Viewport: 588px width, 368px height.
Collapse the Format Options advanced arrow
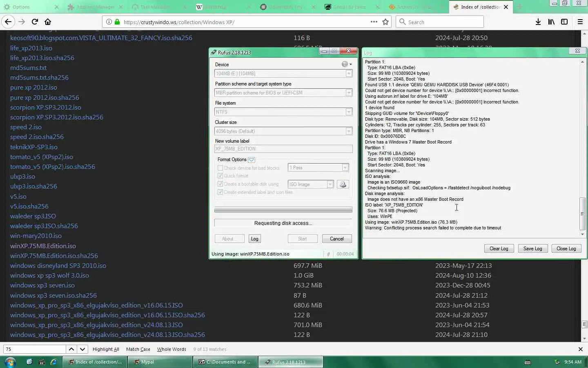252,159
